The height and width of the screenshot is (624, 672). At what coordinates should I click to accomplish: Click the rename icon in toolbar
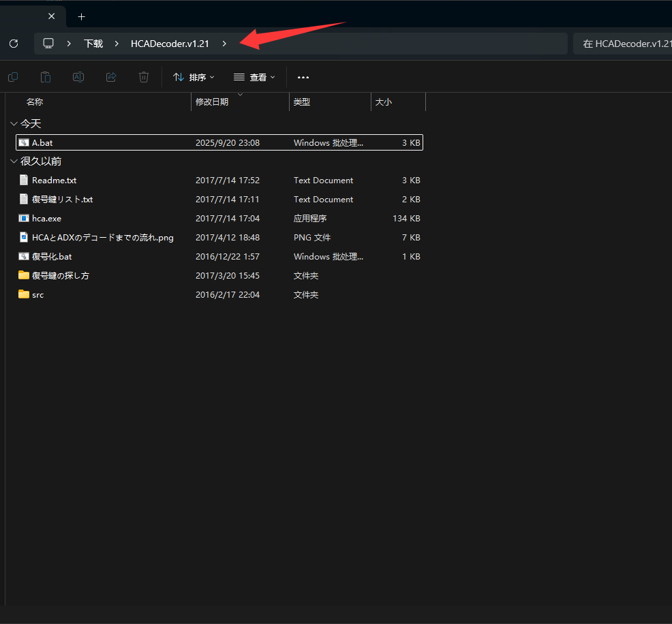(x=78, y=77)
